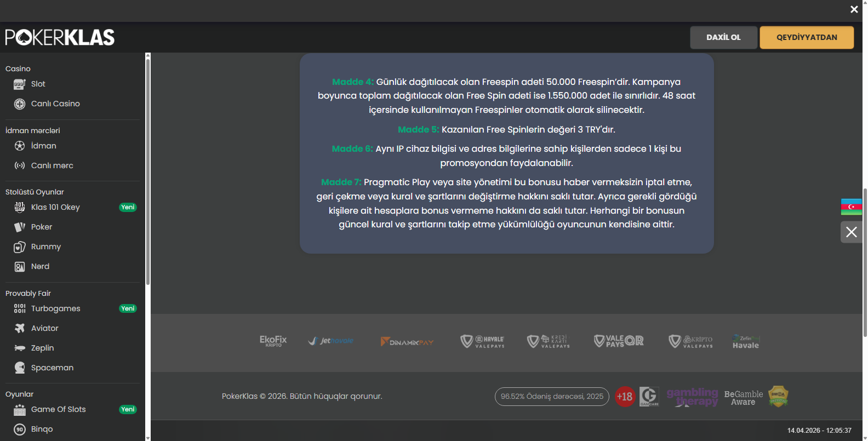Open the Rummy menu entry

click(x=46, y=247)
